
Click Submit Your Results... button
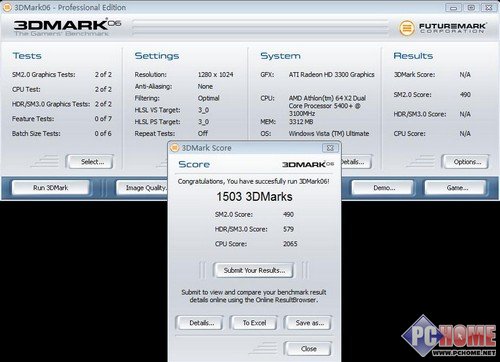pyautogui.click(x=254, y=270)
